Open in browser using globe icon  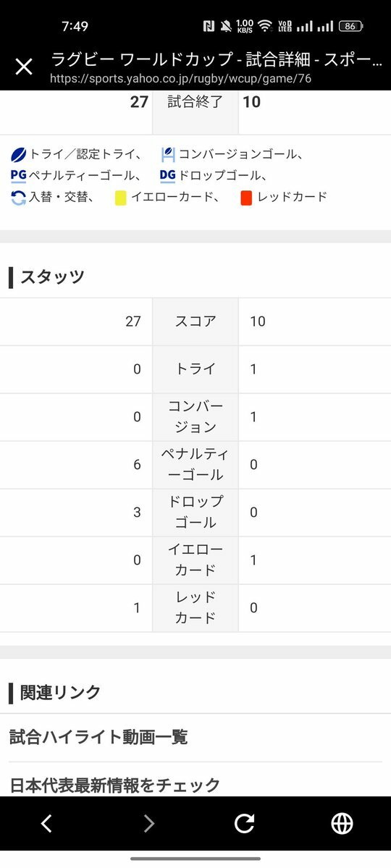click(x=342, y=824)
